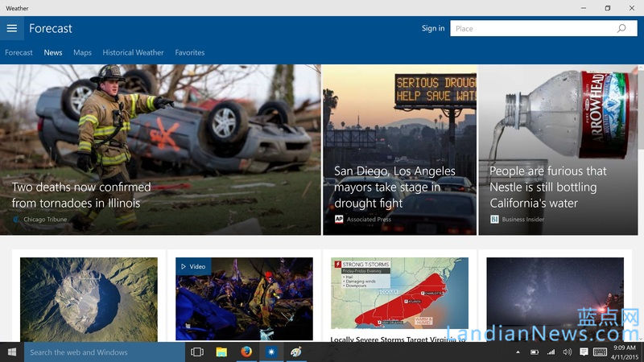Click the Associated Press AP logo
Screen dimensions: 644x362
339,219
